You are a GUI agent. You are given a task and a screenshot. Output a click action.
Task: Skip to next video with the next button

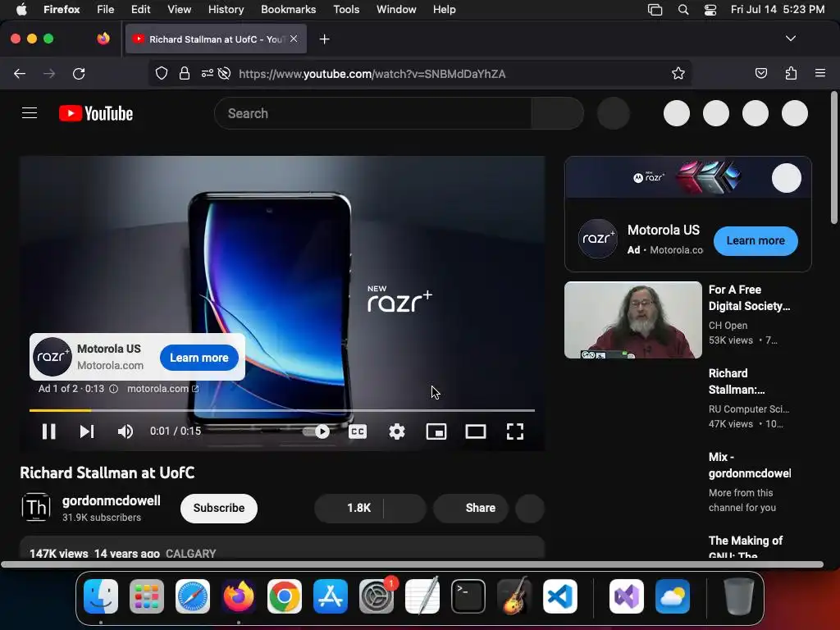[87, 431]
